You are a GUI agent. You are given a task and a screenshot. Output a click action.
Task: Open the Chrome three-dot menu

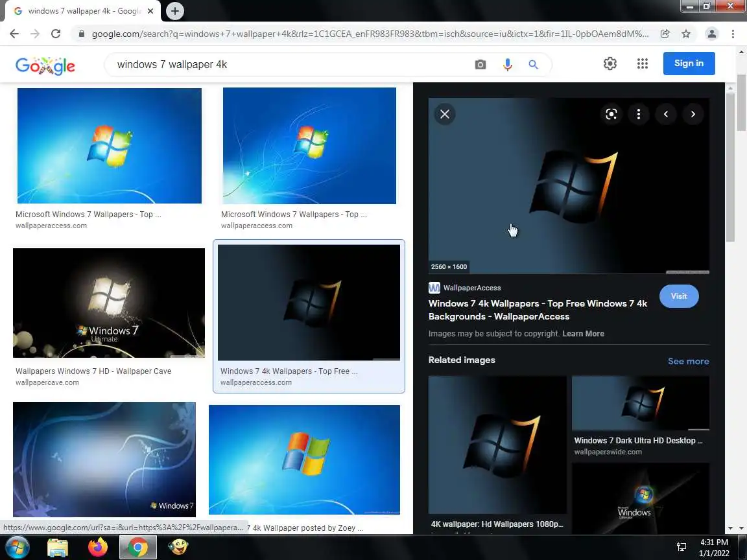(733, 34)
